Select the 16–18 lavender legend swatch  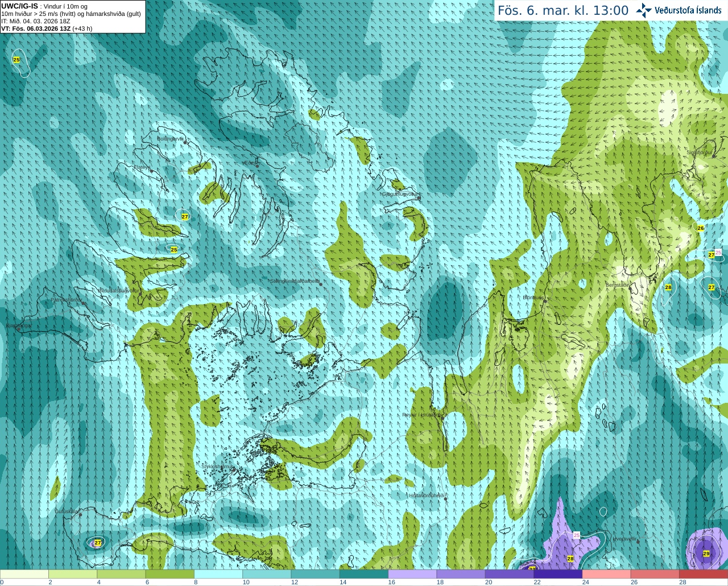pos(412,574)
